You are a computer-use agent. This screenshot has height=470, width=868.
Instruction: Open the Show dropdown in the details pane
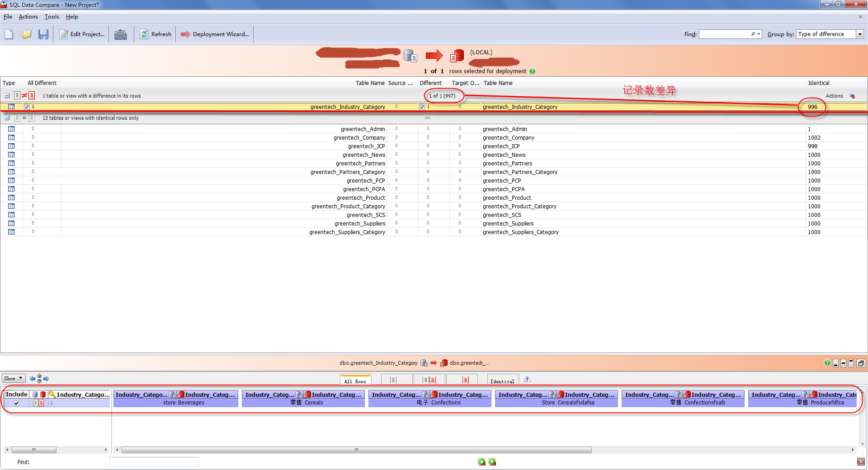(14, 378)
